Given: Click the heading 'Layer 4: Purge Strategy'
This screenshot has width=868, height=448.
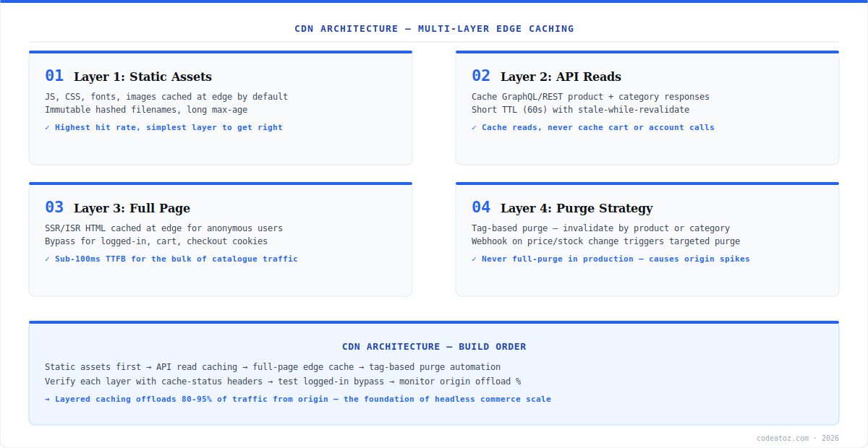Looking at the screenshot, I should tap(576, 208).
